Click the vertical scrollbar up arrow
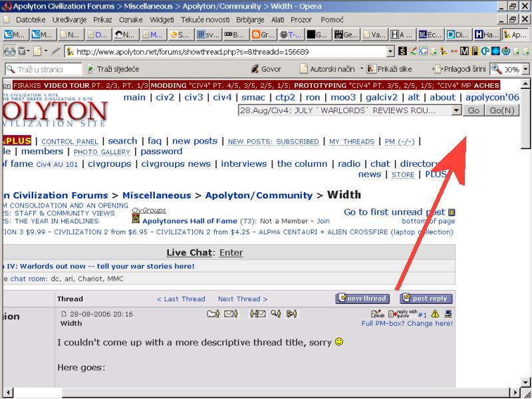Viewport: 532px width, 399px height. [525, 83]
